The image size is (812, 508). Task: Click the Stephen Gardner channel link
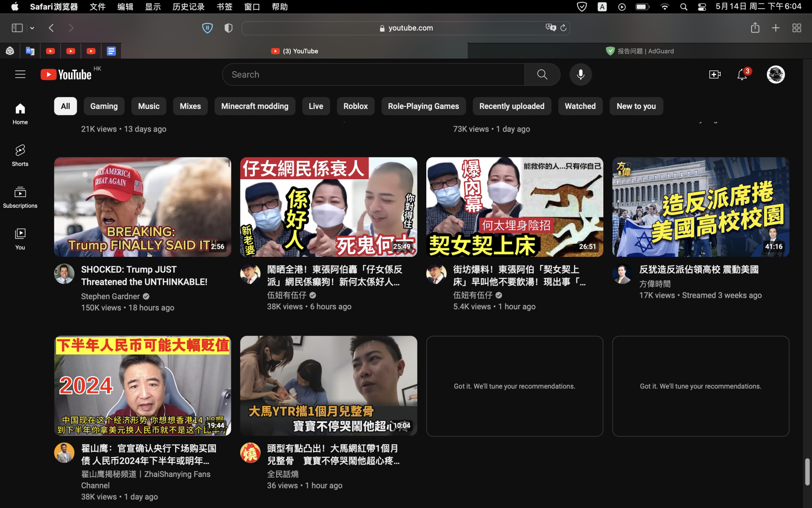110,296
